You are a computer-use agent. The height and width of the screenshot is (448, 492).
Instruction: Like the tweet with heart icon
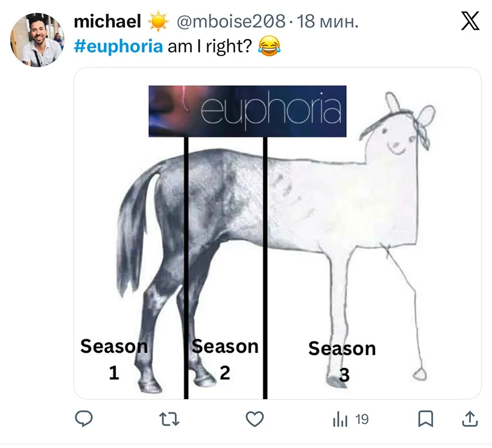(254, 419)
